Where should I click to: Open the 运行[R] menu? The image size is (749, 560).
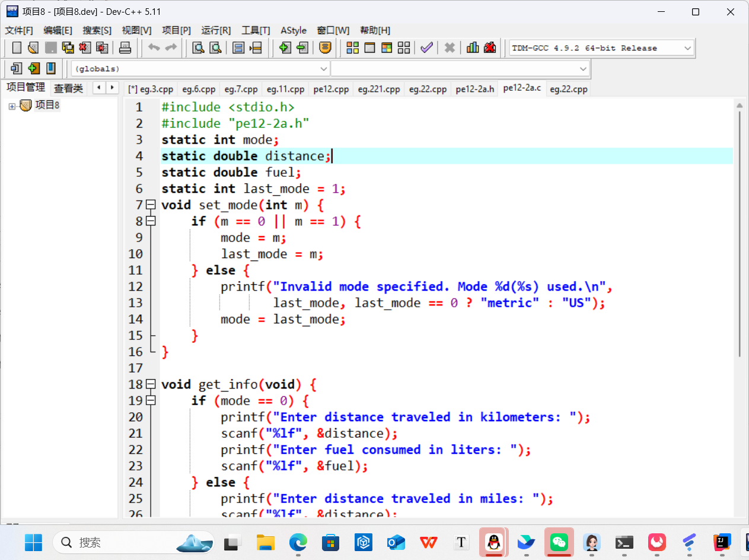pos(216,30)
